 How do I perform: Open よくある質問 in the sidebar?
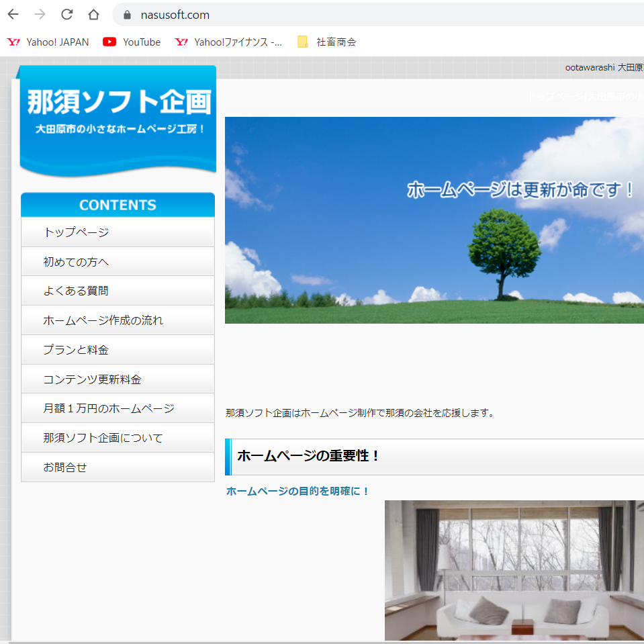click(118, 291)
